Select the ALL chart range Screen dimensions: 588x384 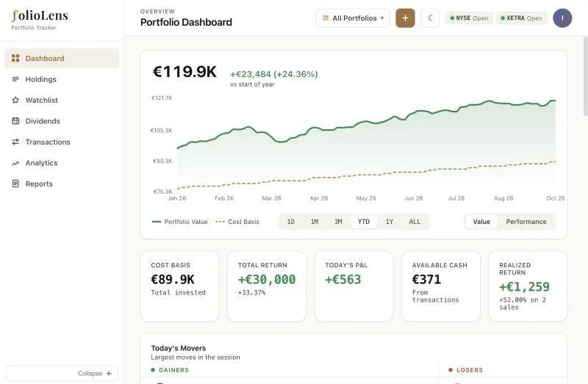(415, 222)
